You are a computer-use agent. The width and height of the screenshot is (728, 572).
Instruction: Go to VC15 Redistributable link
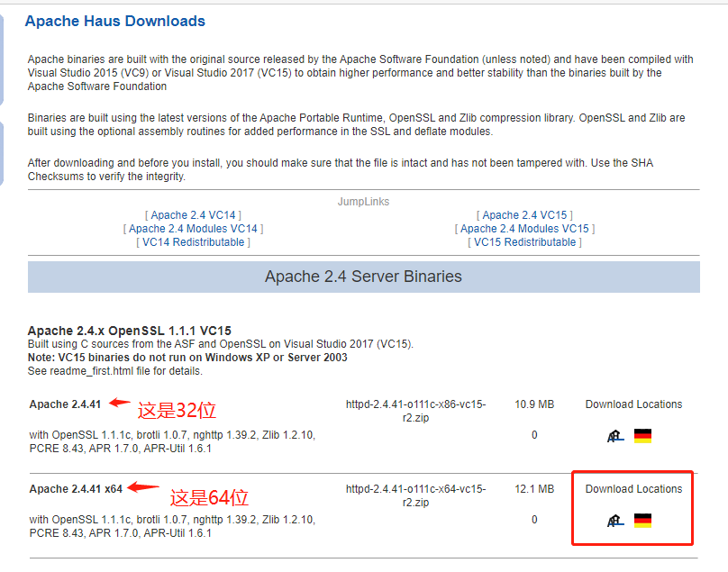coord(524,242)
